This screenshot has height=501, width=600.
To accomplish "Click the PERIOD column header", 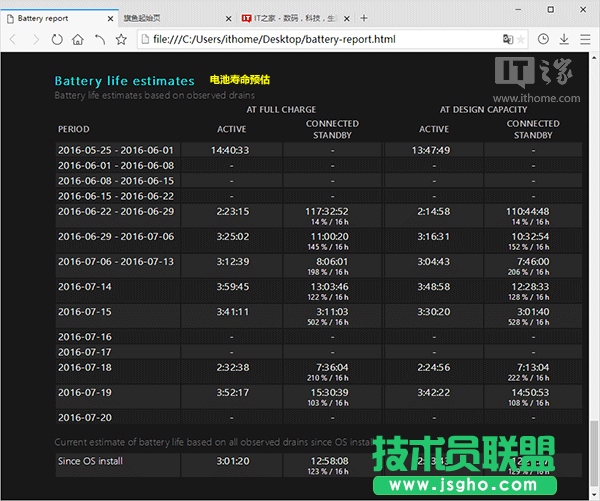I will click(73, 129).
